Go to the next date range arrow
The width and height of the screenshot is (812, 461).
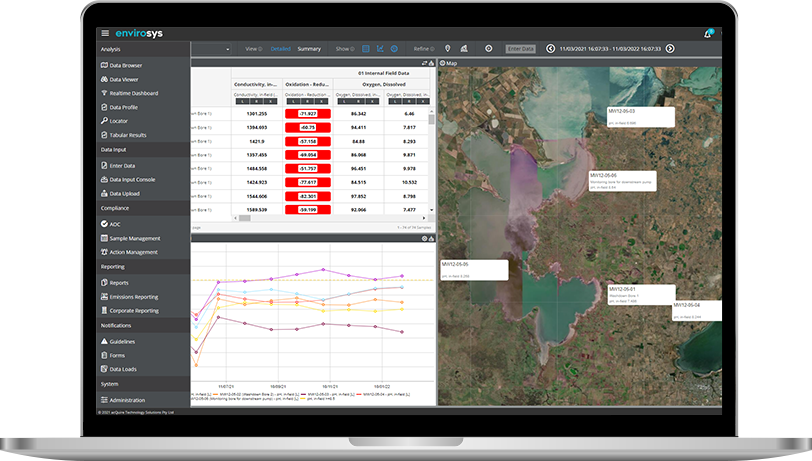coord(670,48)
